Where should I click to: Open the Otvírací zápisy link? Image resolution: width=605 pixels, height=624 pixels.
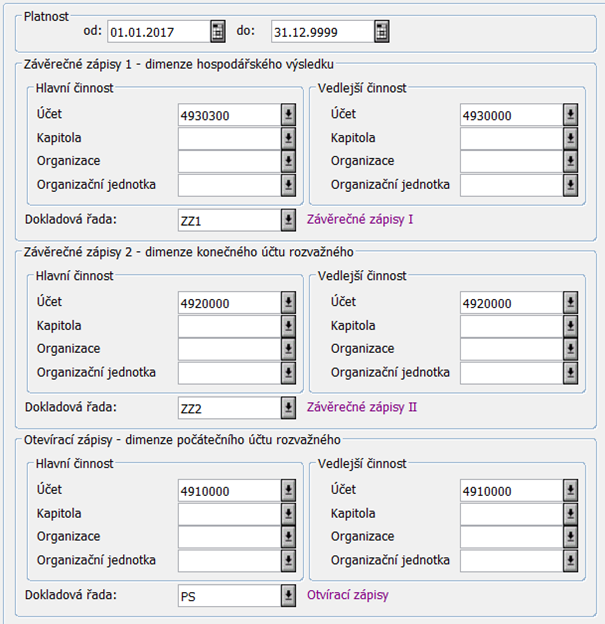(348, 595)
